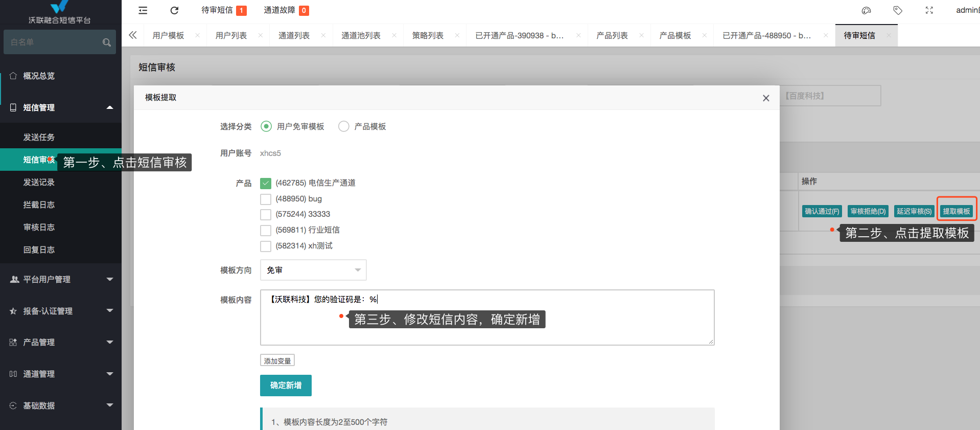Screen dimensions: 980x430
Task: Close the 产品模板 tab
Action: click(x=704, y=35)
